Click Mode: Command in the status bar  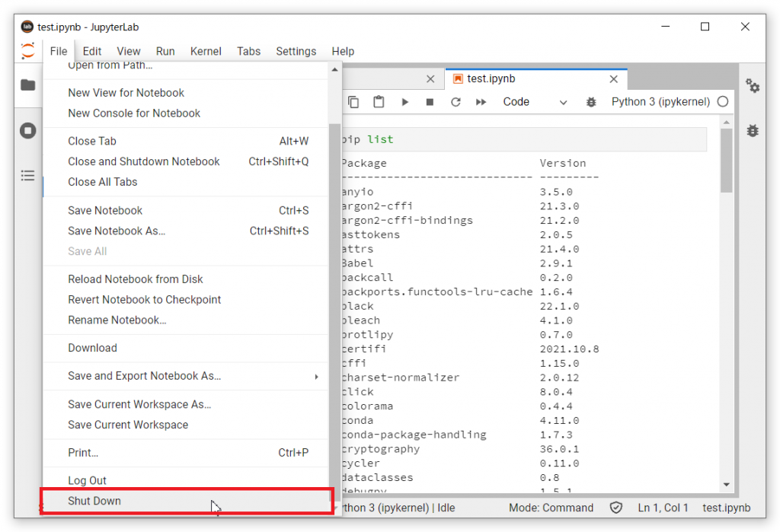[x=551, y=508]
